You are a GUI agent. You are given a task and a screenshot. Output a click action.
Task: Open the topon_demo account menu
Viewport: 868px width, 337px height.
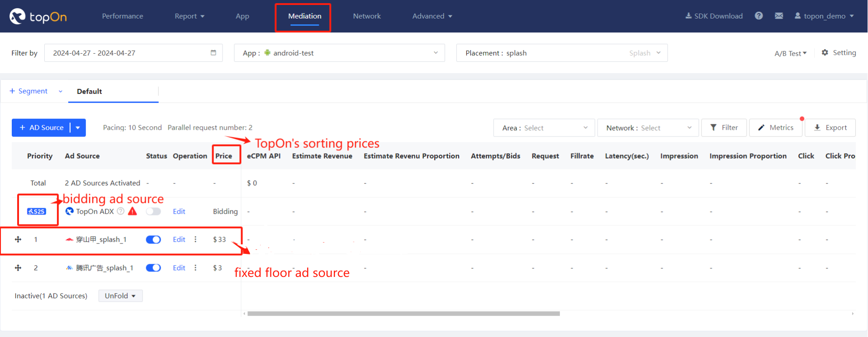tap(824, 16)
